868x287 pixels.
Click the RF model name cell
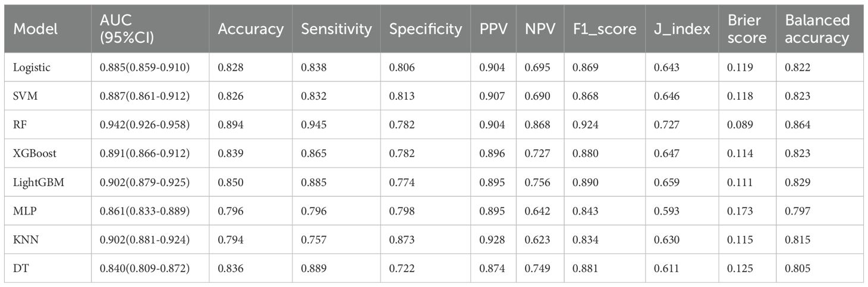click(x=19, y=125)
